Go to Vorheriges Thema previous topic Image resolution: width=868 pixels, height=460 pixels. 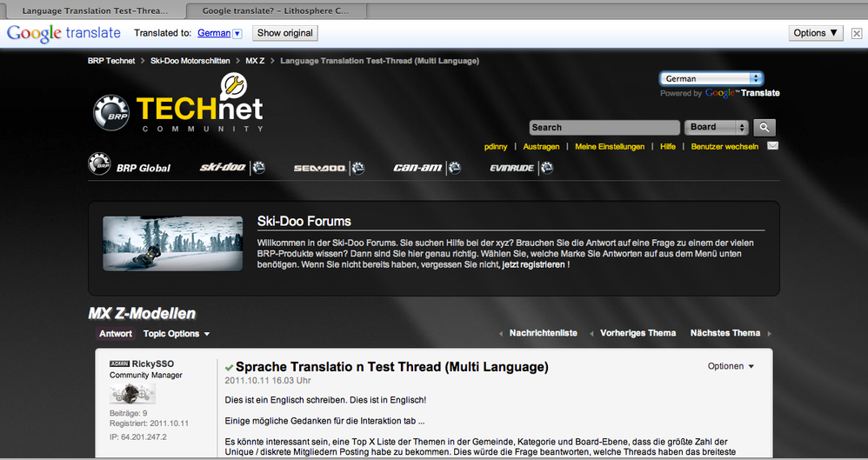pos(638,333)
